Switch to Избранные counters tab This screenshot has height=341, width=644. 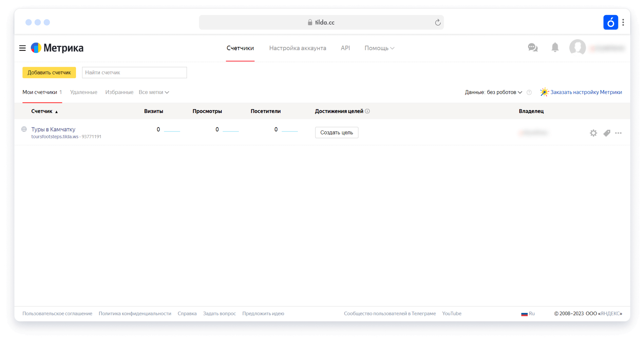tap(119, 92)
